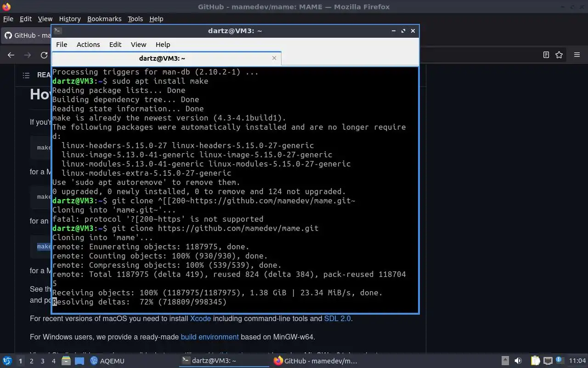Click the 11:04 clock
The image size is (588, 368).
pos(577,361)
